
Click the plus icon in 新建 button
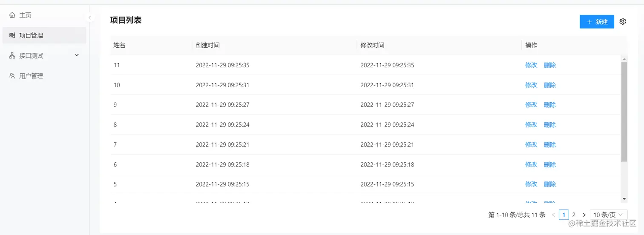(589, 22)
